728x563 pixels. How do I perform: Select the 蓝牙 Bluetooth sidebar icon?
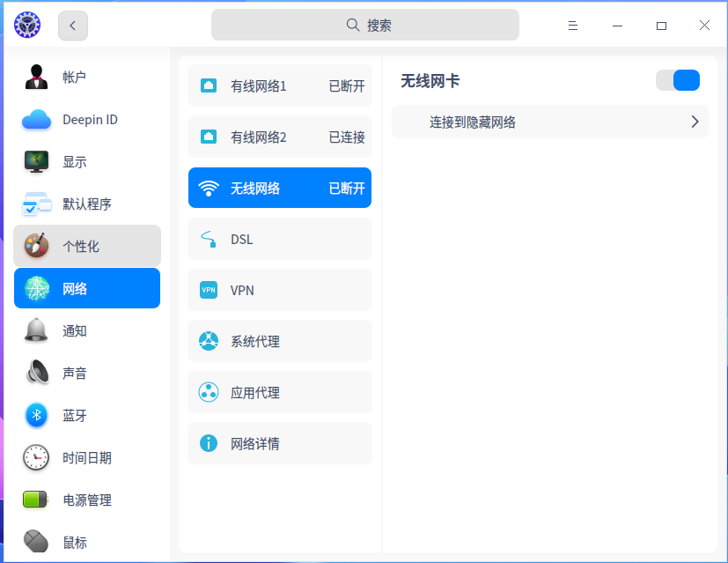(x=35, y=415)
